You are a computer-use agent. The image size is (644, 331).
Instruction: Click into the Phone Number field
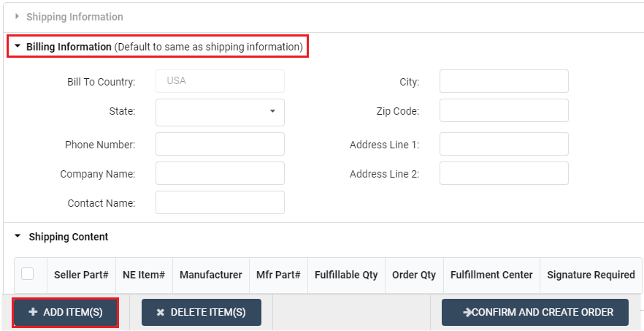tap(220, 144)
